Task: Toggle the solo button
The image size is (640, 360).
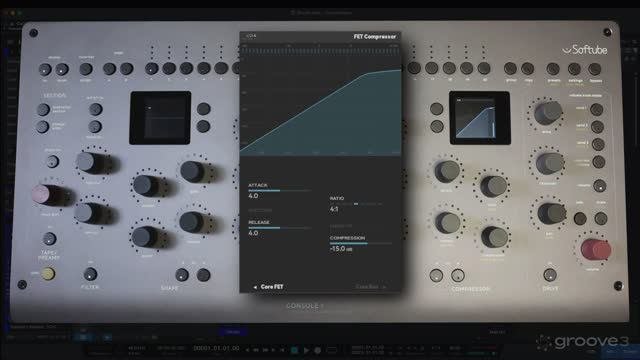Action: pyautogui.click(x=580, y=218)
